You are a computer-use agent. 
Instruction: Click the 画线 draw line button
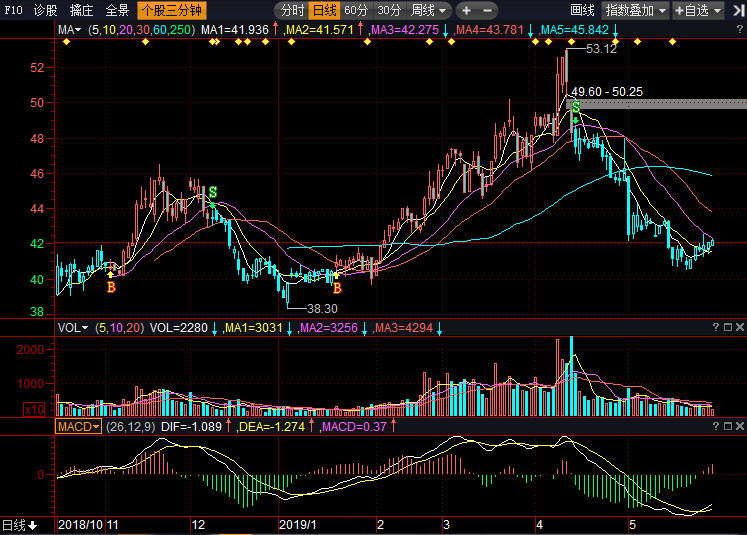pos(582,10)
